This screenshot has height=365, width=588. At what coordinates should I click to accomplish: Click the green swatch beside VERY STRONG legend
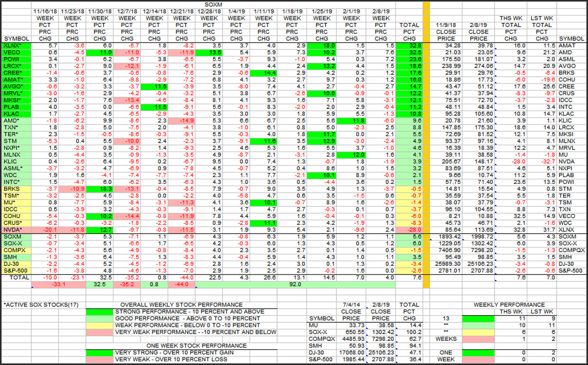point(100,353)
